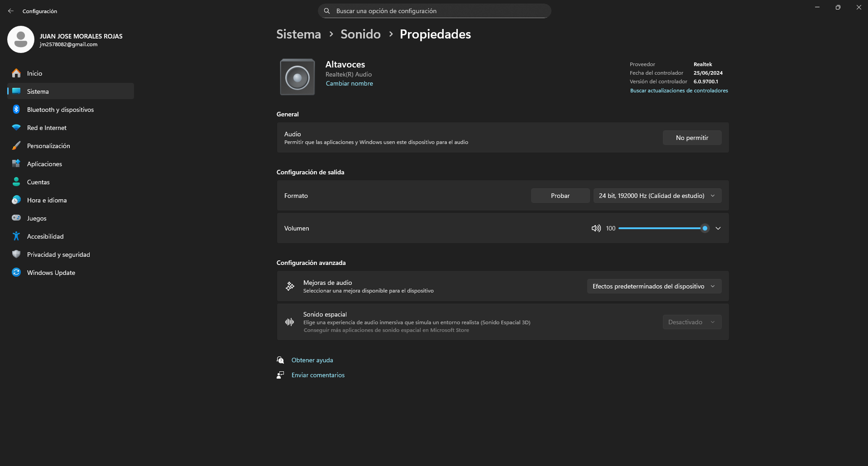Mute volume using the speaker icon

tap(596, 228)
